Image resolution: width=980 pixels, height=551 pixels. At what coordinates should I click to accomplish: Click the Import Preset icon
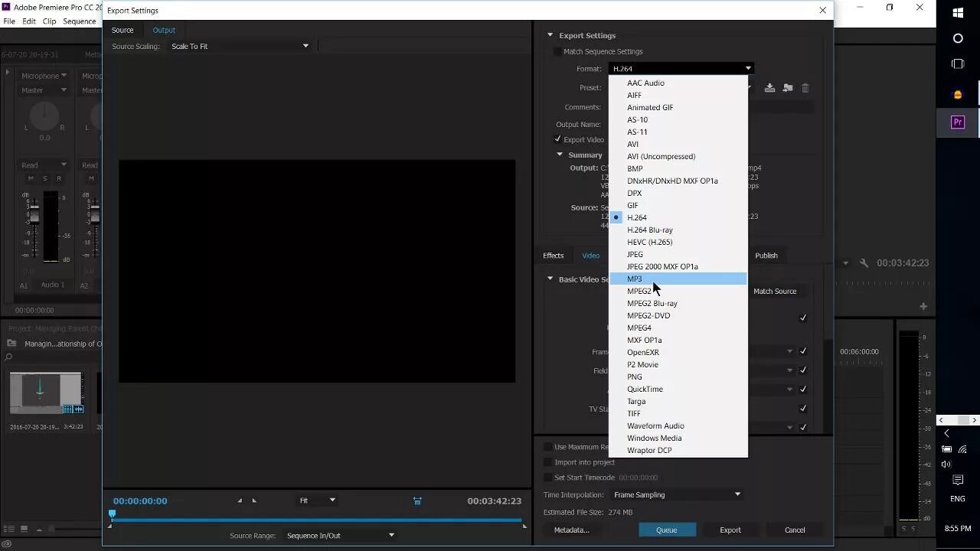pos(787,88)
